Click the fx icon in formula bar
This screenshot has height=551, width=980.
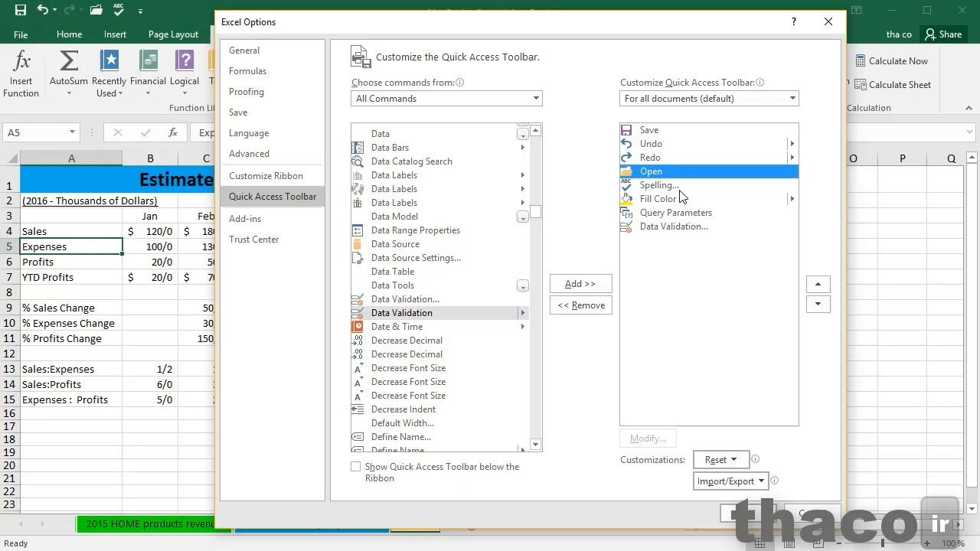coord(173,132)
